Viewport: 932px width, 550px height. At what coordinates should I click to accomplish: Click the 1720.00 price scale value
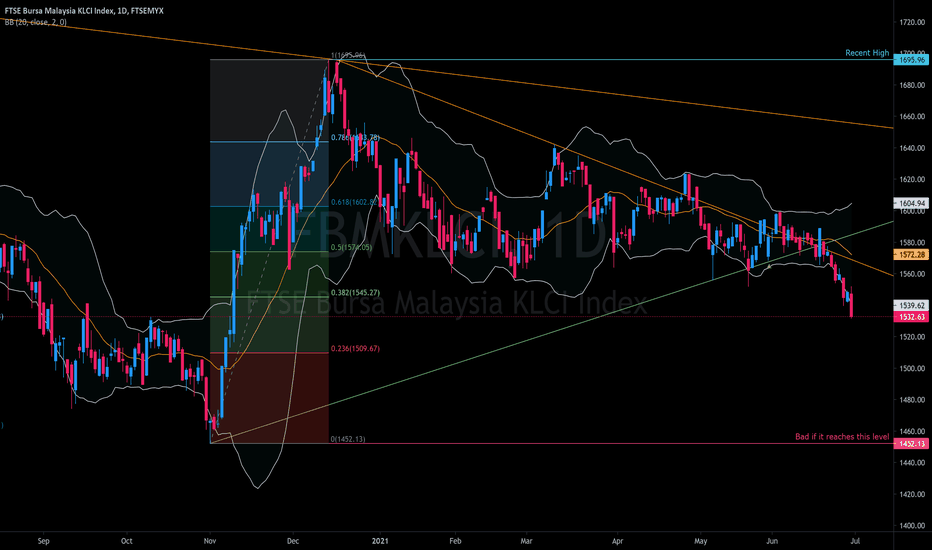click(912, 22)
